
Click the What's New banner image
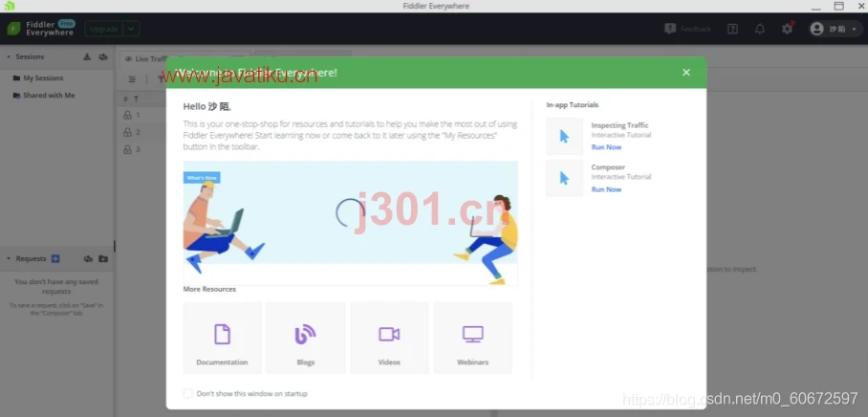[351, 223]
